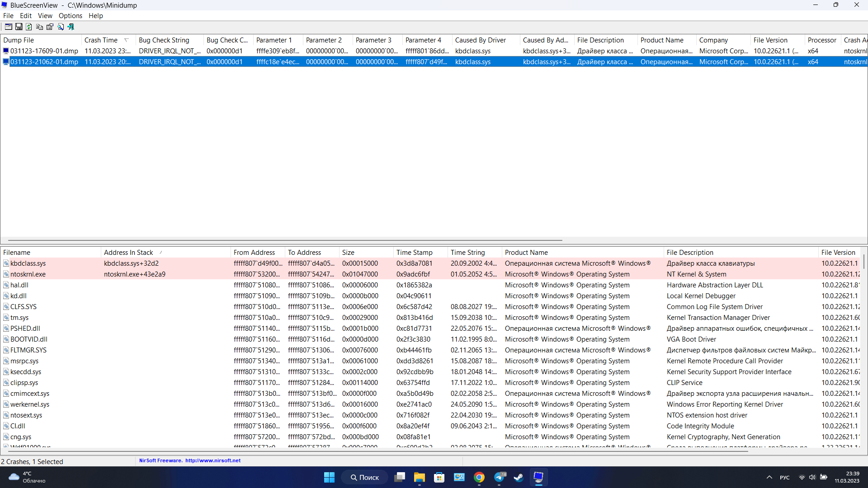
Task: Open the Edit menu
Action: click(26, 16)
